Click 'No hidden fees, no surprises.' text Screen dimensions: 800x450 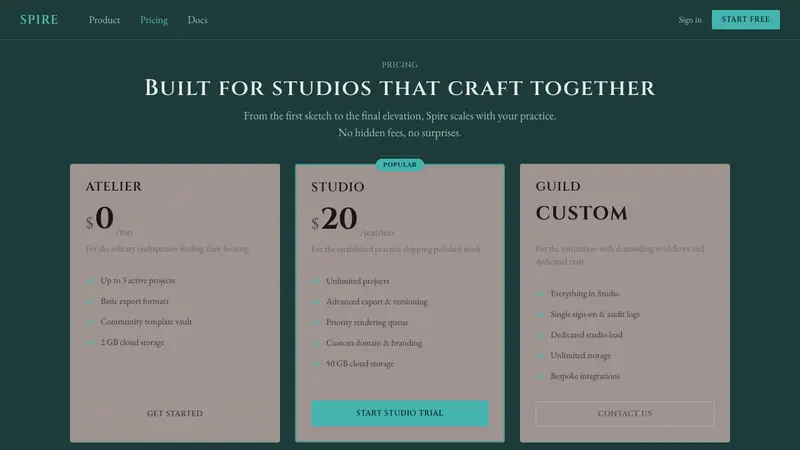[x=399, y=133]
